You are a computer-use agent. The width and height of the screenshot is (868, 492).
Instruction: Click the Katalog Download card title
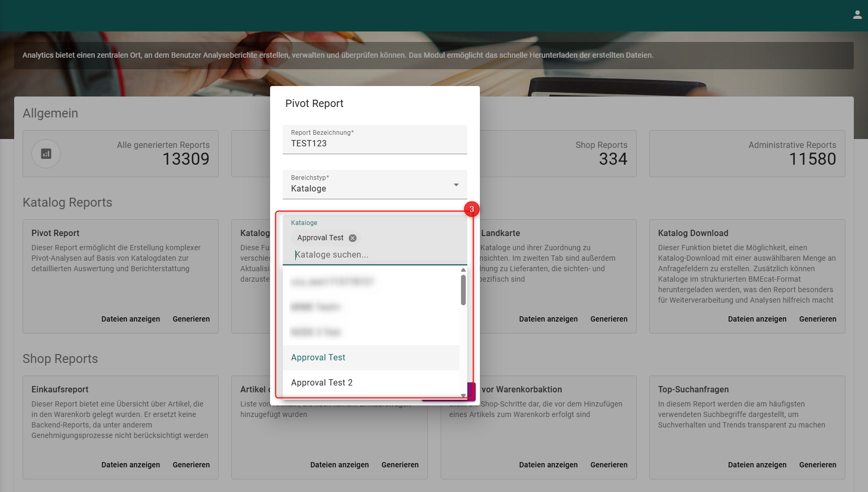click(693, 233)
